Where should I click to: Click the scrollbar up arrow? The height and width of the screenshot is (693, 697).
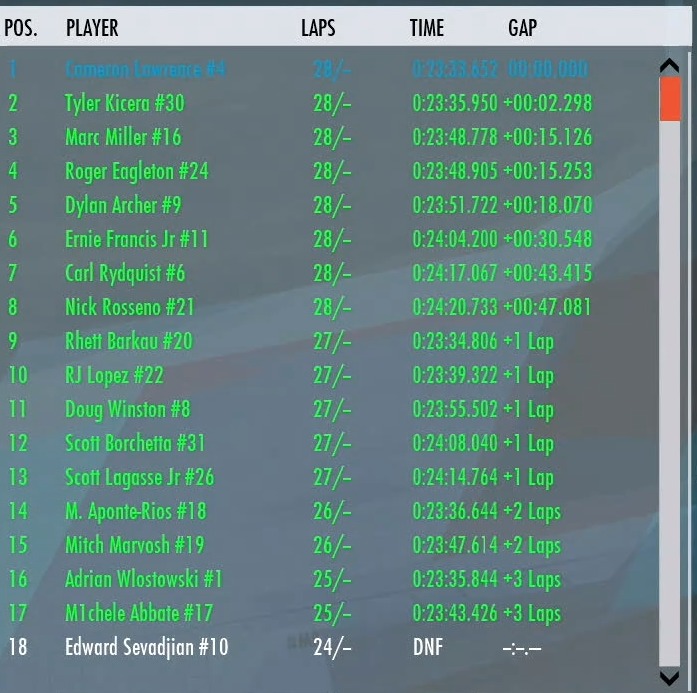(669, 67)
